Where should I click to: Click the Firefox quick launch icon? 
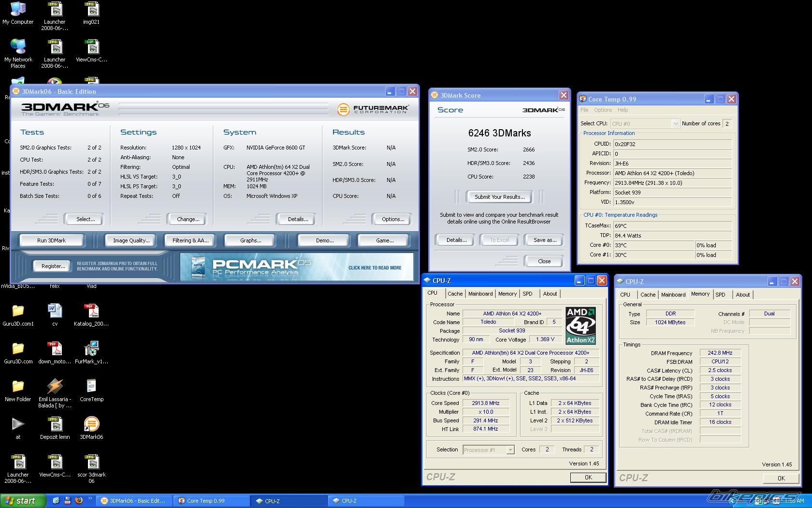click(79, 501)
